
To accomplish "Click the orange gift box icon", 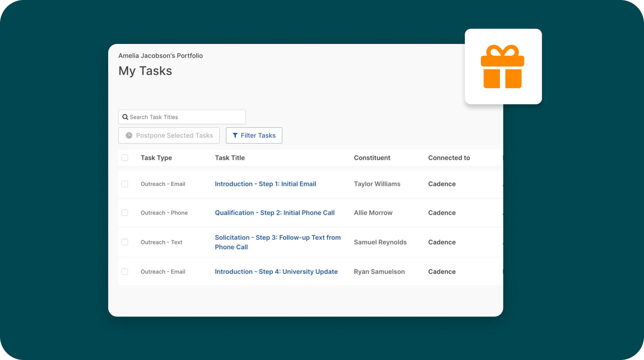I will (x=502, y=67).
